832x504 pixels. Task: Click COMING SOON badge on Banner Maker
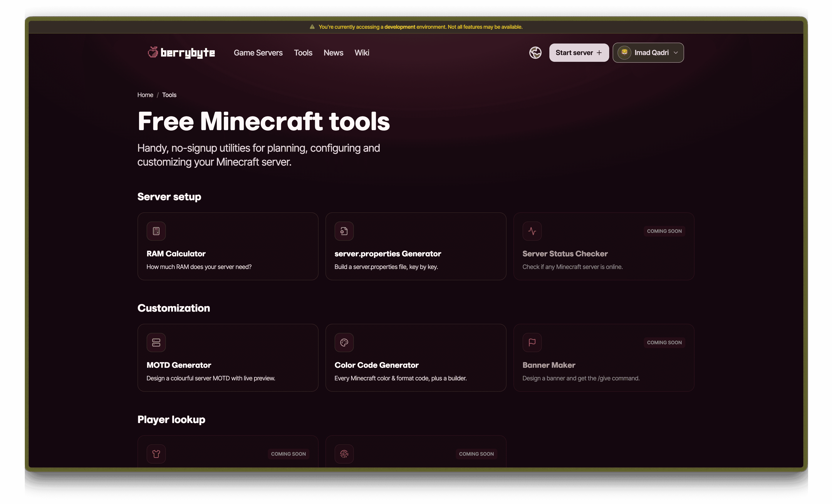[664, 343]
